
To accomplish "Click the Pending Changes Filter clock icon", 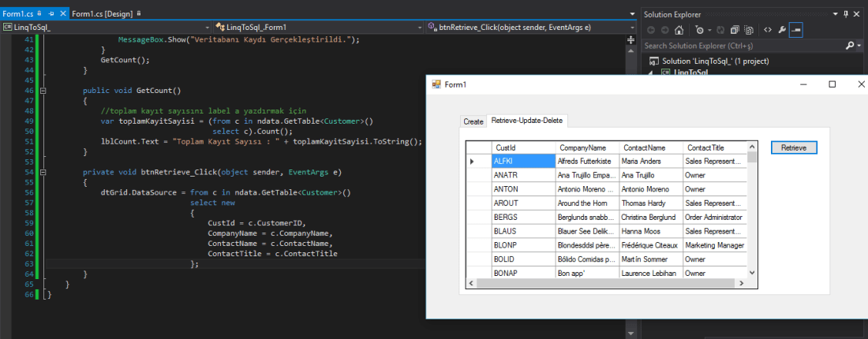I will tap(700, 30).
